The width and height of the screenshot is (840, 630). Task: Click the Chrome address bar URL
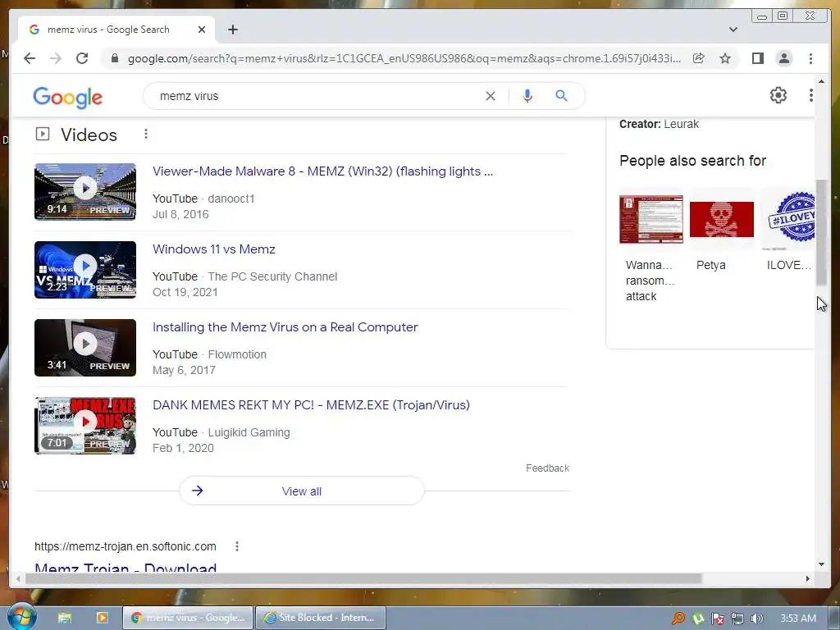tap(404, 58)
